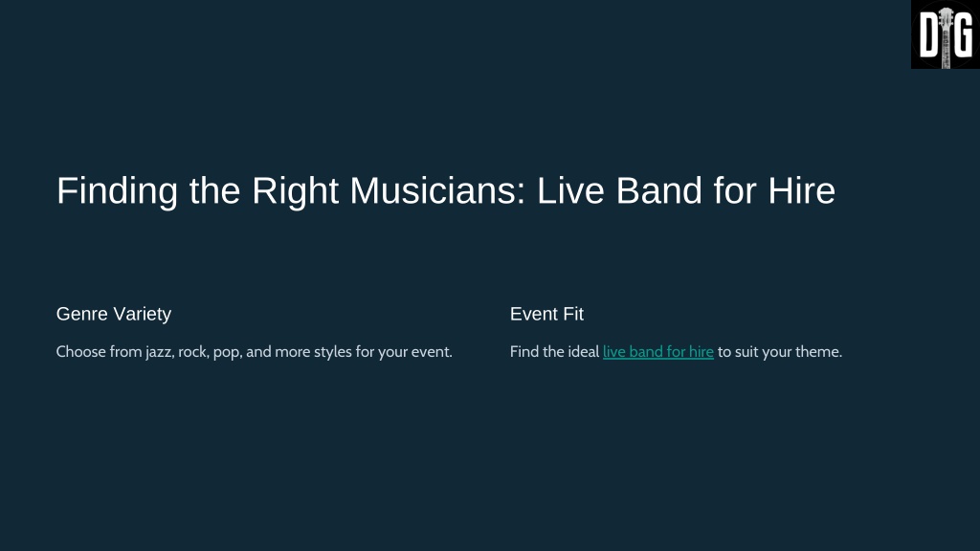Click the word 'Right' in the title
980x551 pixels.
click(x=295, y=190)
